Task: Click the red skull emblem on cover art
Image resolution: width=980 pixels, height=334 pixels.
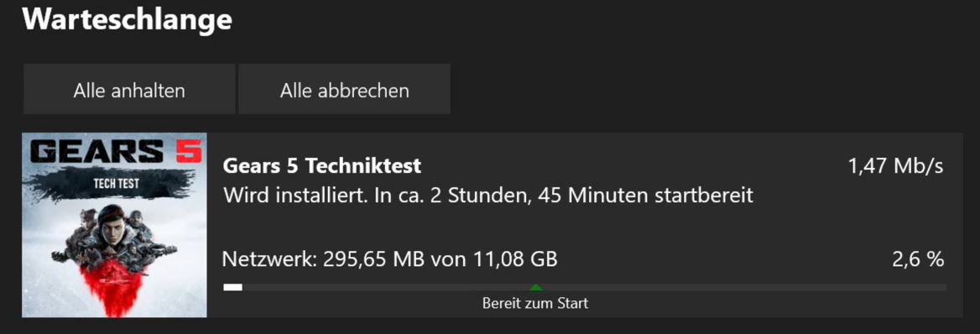Action: pyautogui.click(x=112, y=285)
